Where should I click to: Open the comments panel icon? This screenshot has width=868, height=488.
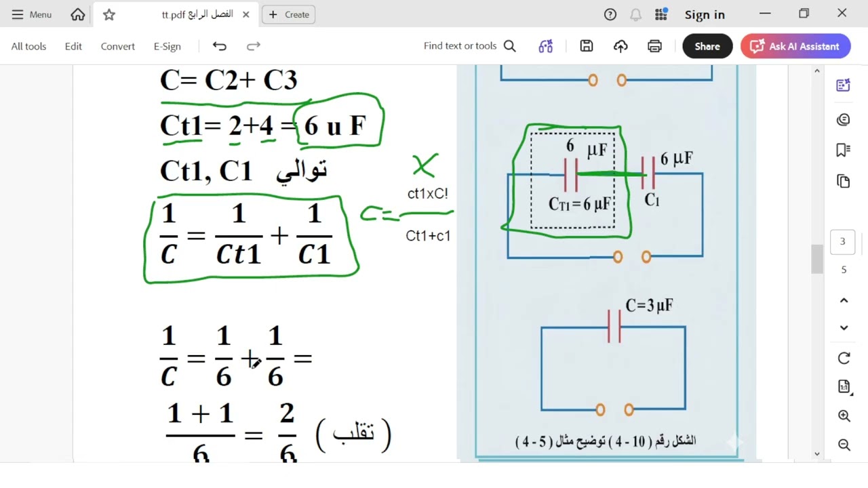(844, 120)
